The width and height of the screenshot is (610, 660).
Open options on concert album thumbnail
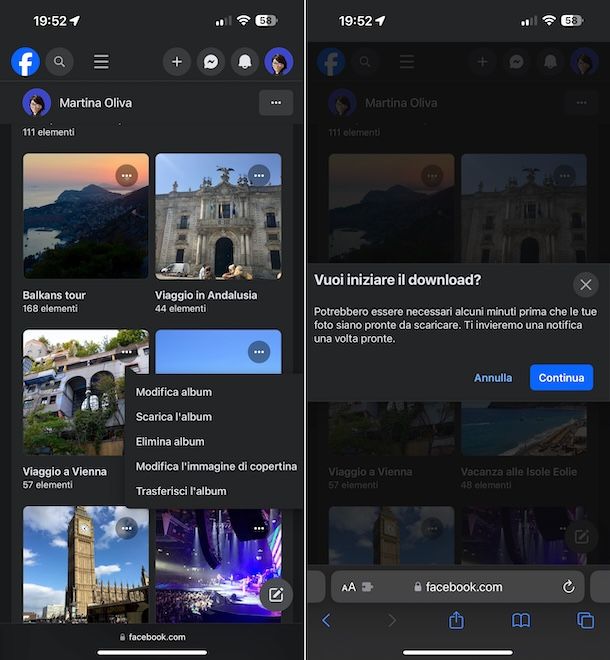[259, 528]
